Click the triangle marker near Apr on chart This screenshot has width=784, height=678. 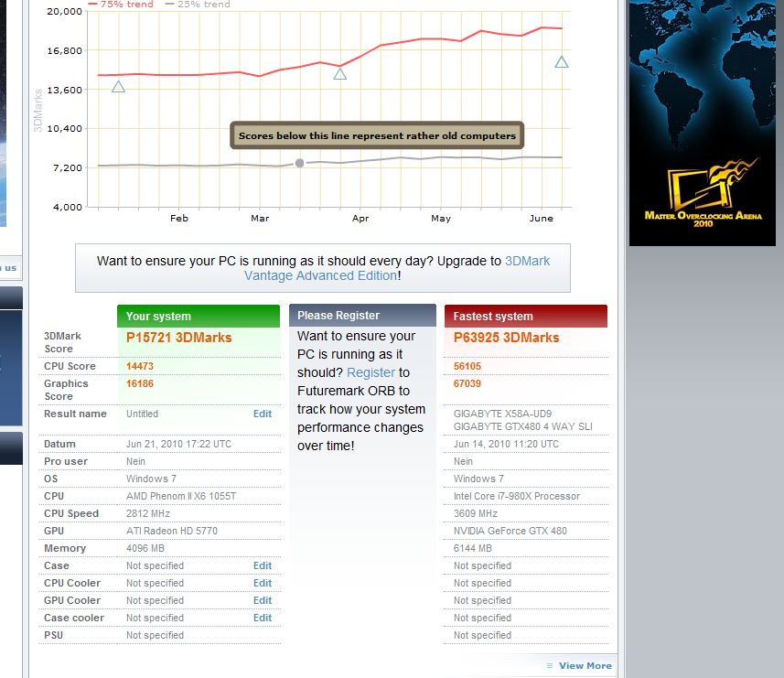point(340,74)
